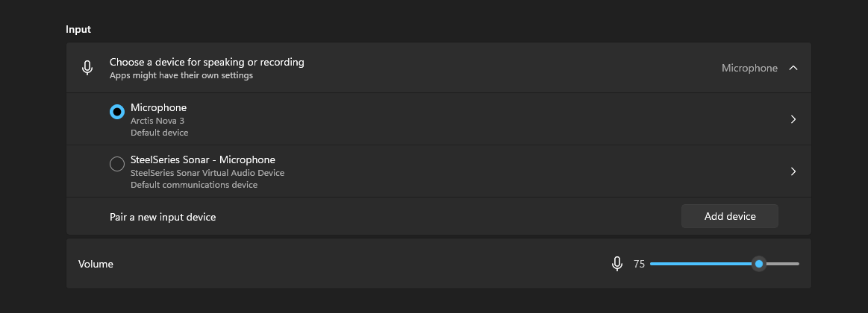Image resolution: width=868 pixels, height=313 pixels.
Task: Select the Arctis Nova 3 Microphone radio button
Action: [117, 112]
